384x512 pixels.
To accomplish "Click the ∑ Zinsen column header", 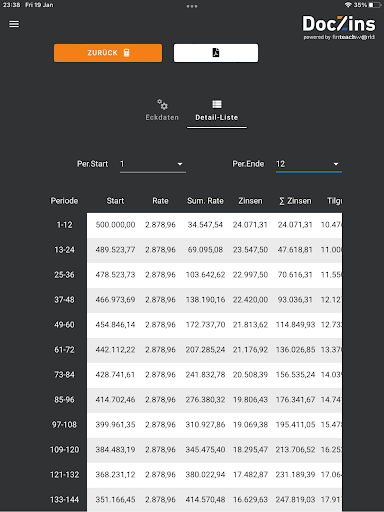I will click(295, 201).
